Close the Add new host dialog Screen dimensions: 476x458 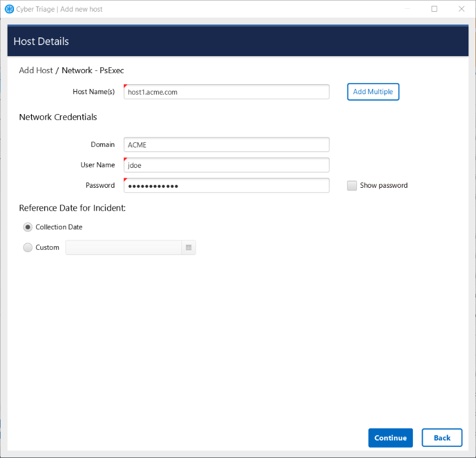461,9
